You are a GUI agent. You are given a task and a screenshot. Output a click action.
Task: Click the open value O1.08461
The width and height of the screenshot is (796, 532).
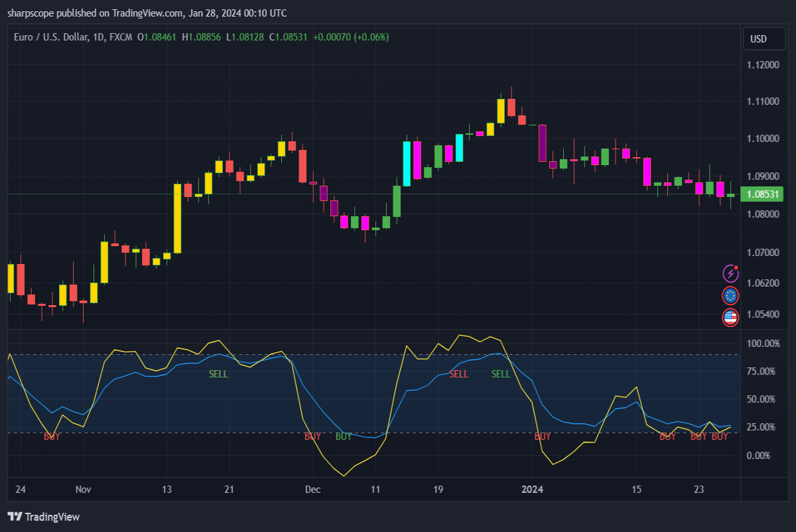(x=157, y=37)
